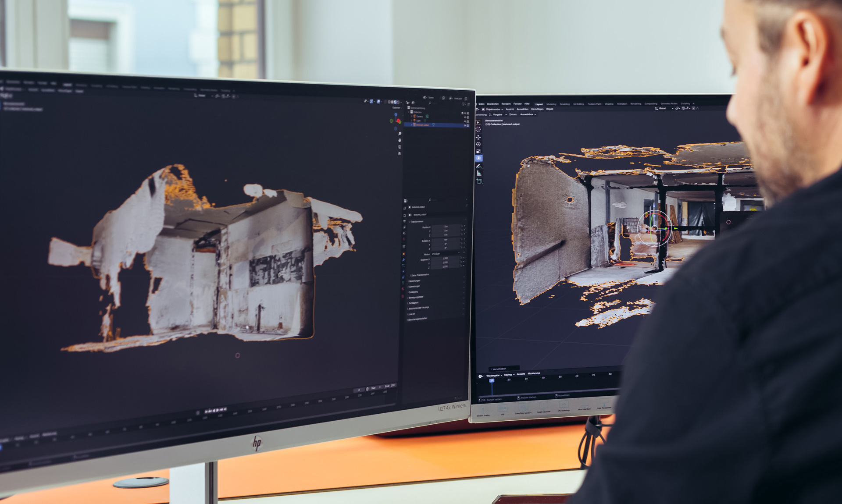The height and width of the screenshot is (504, 842).
Task: Toggle snapping magnet in right viewport header
Action: click(683, 108)
